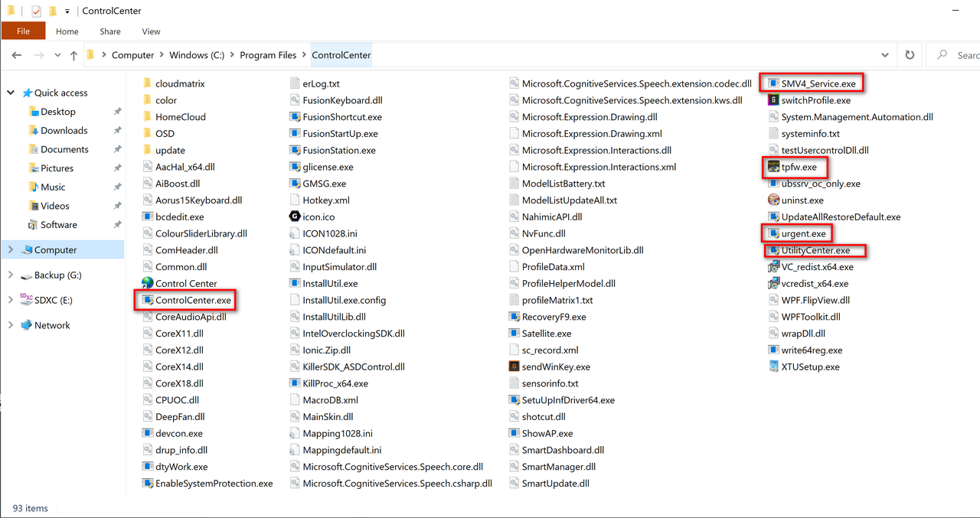Collapse the Quick access tree node
Image resolution: width=980 pixels, height=518 pixels.
click(x=11, y=93)
